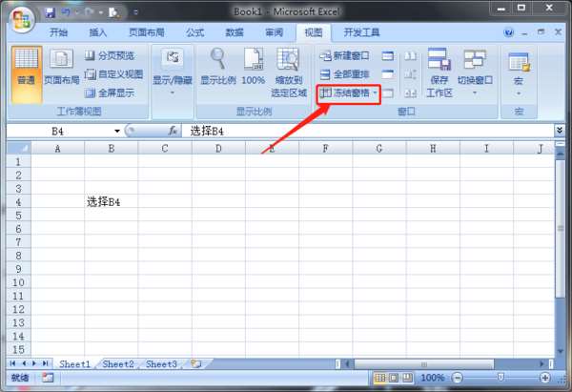Screen dimensions: 572x392
Task: Select the Sheet1 tab
Action: point(74,364)
